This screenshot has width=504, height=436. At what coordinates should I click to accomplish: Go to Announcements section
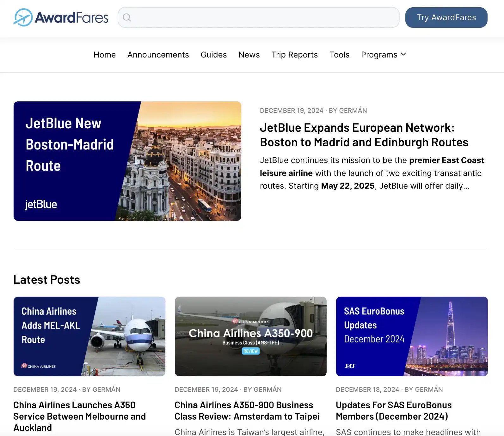click(158, 55)
